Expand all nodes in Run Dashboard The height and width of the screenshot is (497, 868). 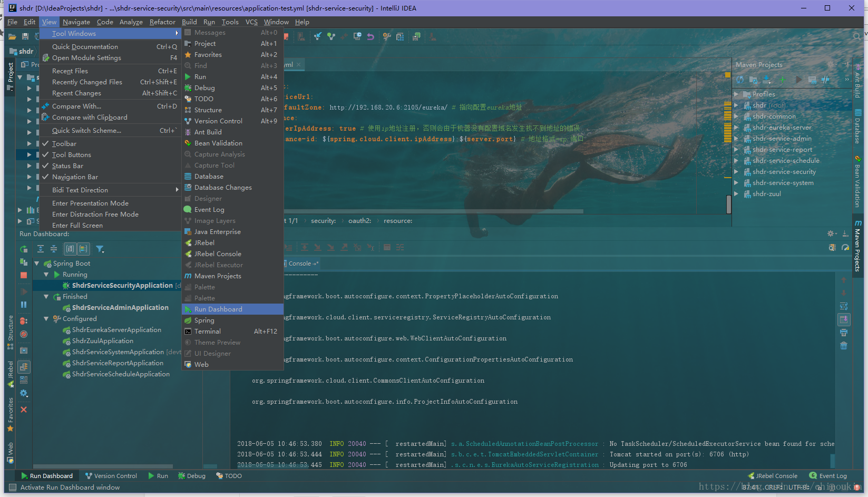(x=41, y=249)
